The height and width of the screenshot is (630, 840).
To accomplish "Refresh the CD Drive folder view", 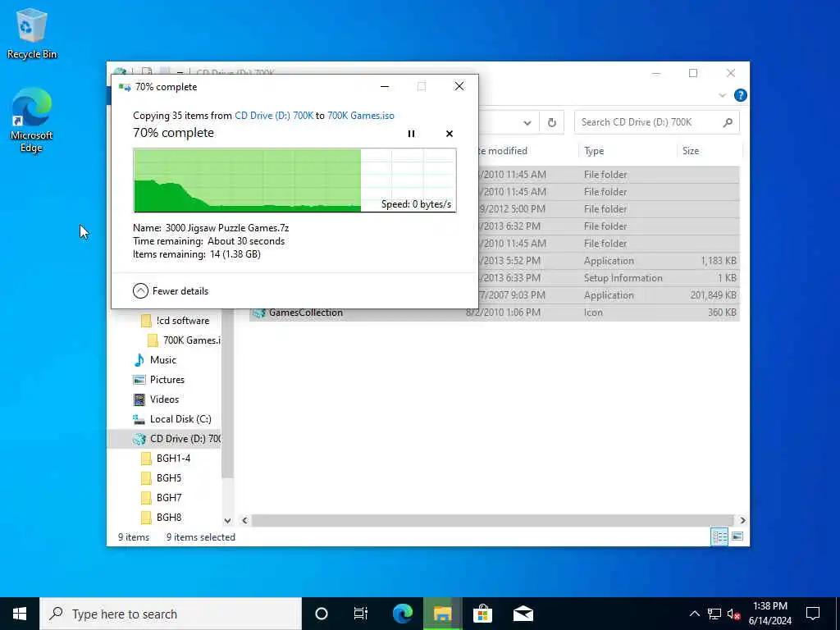I will 552,123.
